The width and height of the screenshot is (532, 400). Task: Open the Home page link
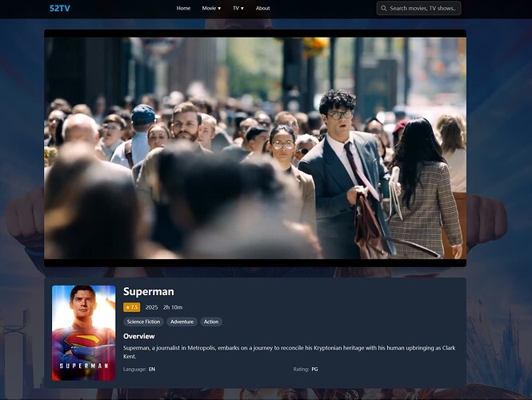(183, 8)
